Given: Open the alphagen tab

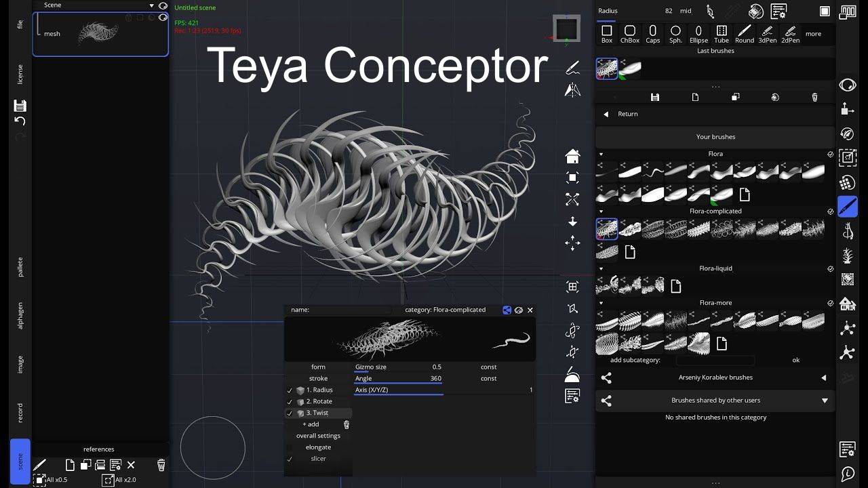Looking at the screenshot, I should point(19,312).
